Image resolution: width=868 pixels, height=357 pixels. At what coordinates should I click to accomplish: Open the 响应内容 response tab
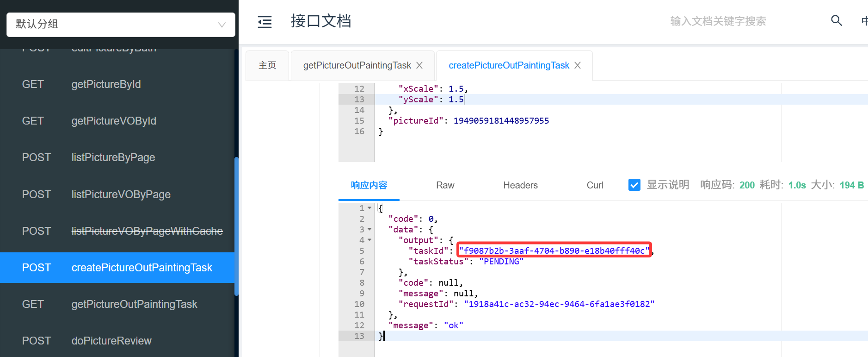pos(369,185)
